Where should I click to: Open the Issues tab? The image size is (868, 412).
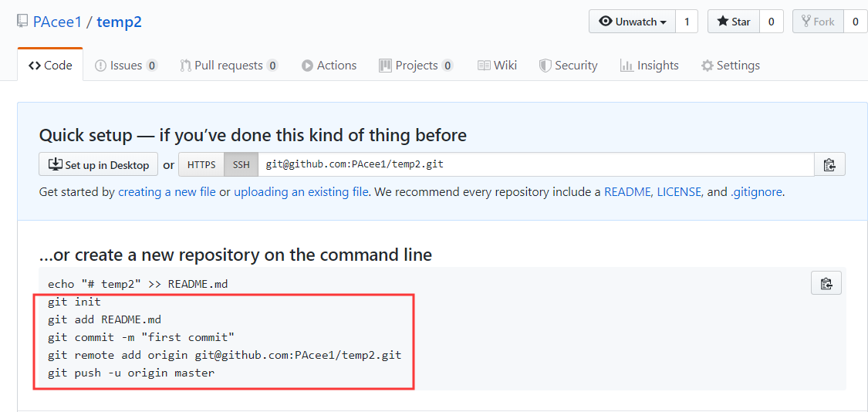pos(127,66)
